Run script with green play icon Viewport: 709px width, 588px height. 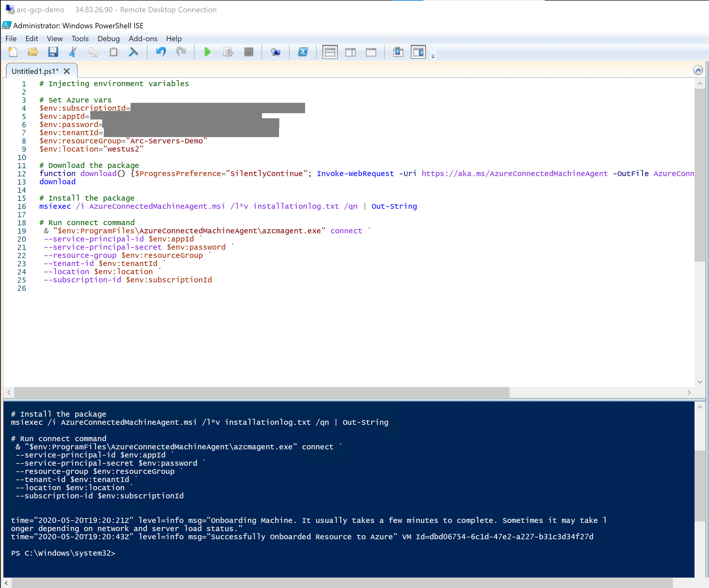pyautogui.click(x=207, y=52)
